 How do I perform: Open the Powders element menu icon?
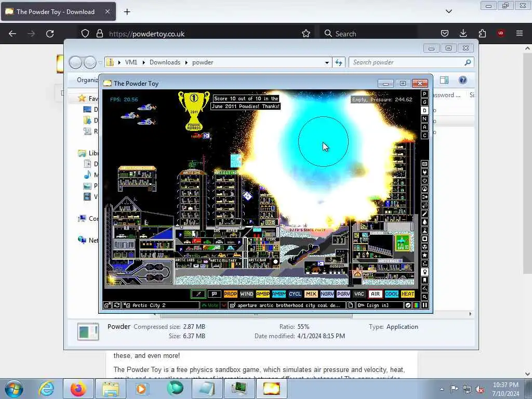pyautogui.click(x=424, y=230)
